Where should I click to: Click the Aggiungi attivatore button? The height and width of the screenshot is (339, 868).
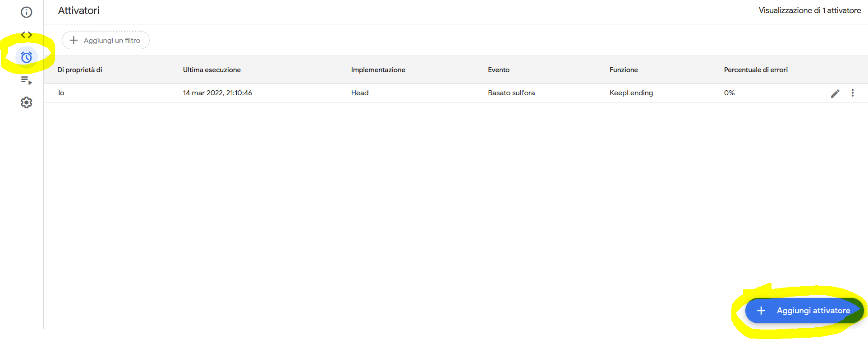click(804, 311)
